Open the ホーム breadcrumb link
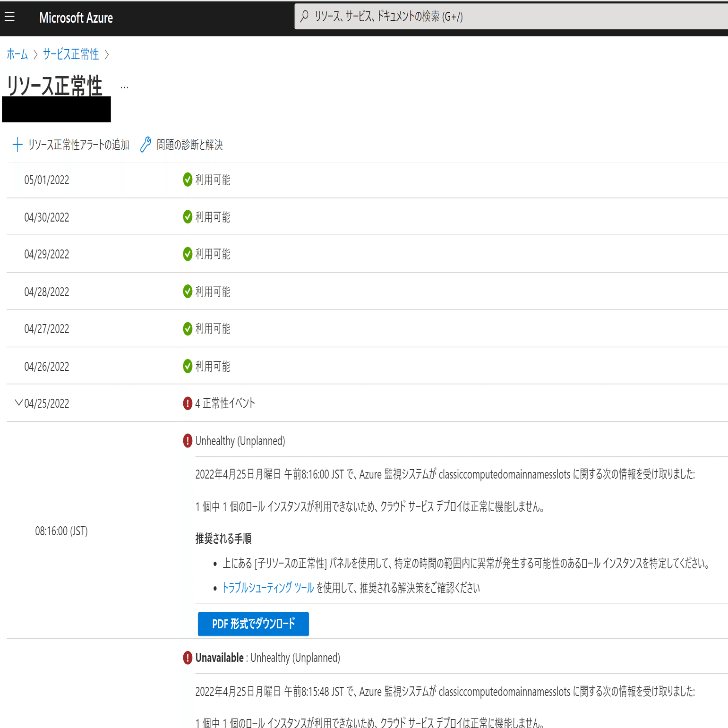 tap(17, 54)
